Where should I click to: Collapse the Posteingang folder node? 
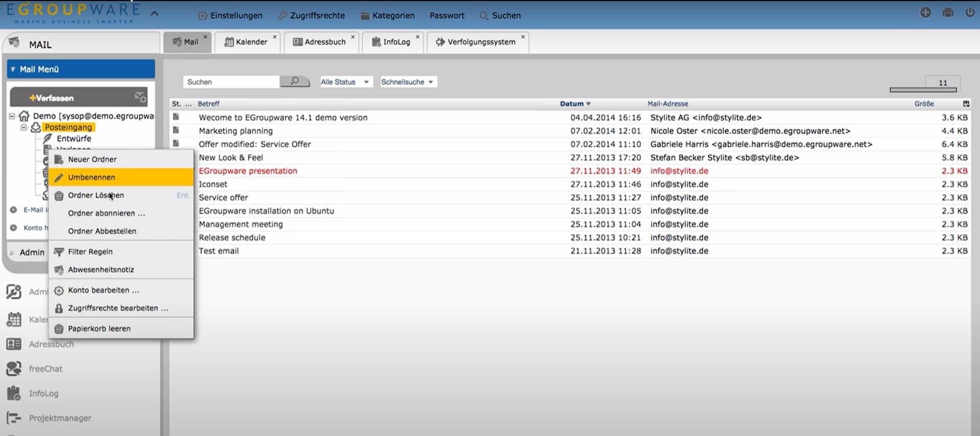(24, 128)
